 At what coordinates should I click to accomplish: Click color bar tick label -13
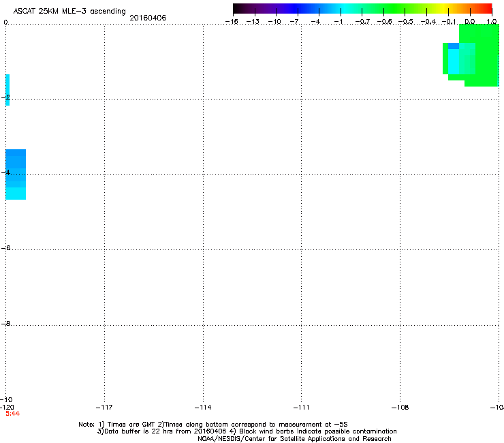(x=253, y=22)
